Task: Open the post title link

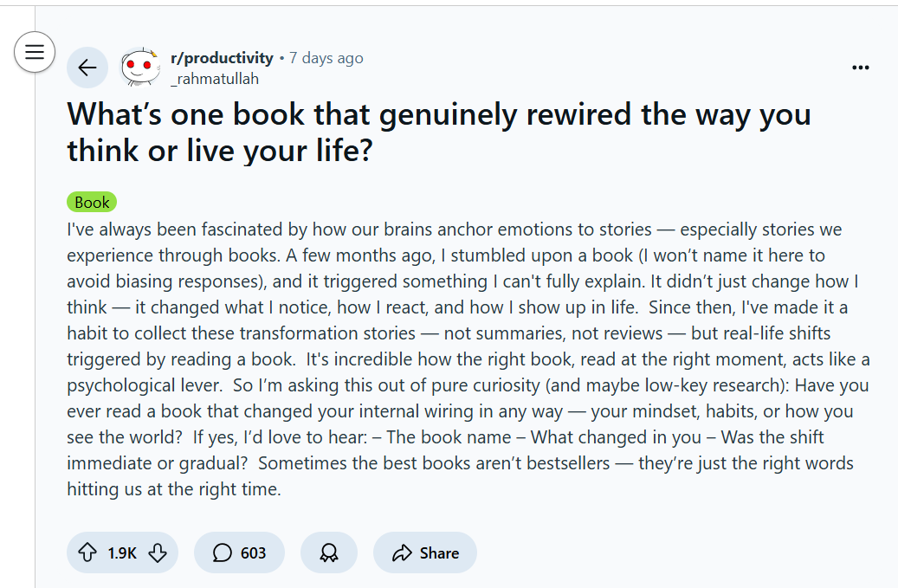Action: [438, 132]
